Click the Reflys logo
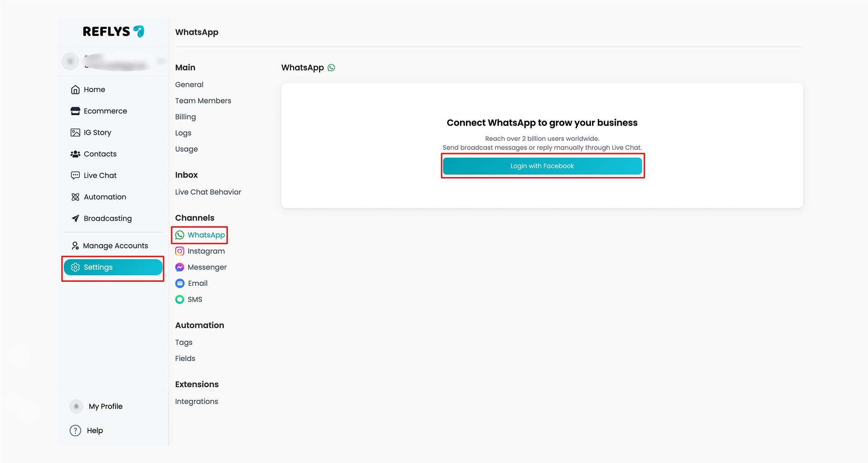This screenshot has height=463, width=868. 113,31
